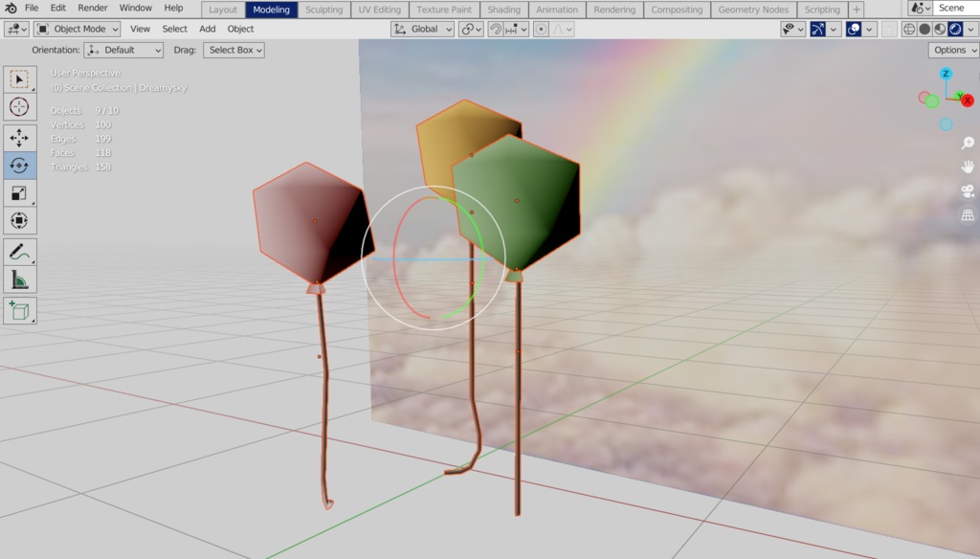The image size is (980, 559).
Task: Open the File menu
Action: click(32, 8)
